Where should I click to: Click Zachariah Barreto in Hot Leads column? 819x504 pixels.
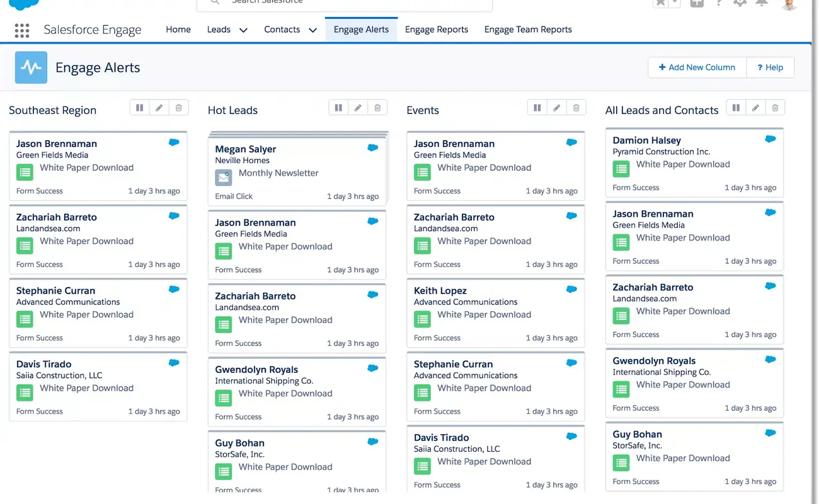pos(255,296)
